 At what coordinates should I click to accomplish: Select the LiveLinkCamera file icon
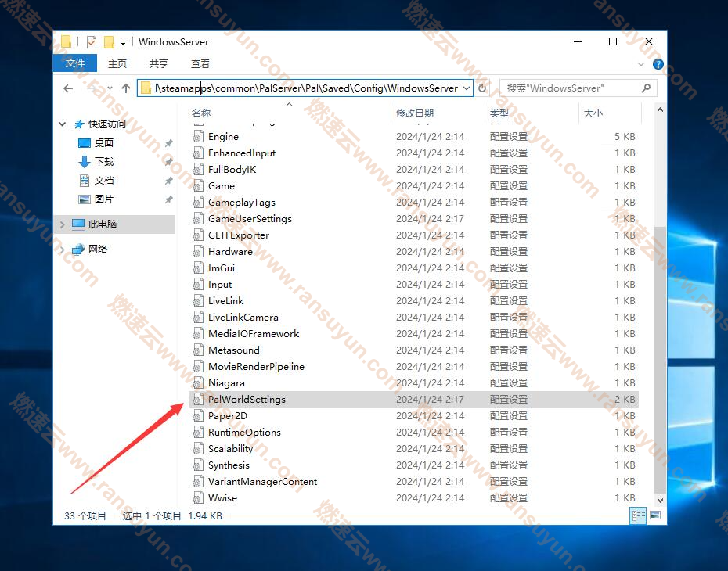pyautogui.click(x=198, y=318)
